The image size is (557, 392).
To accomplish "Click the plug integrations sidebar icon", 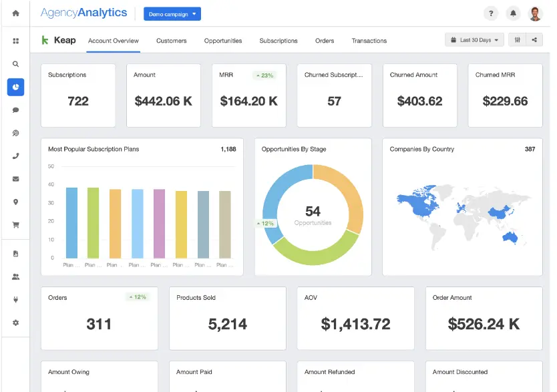I will tap(15, 300).
